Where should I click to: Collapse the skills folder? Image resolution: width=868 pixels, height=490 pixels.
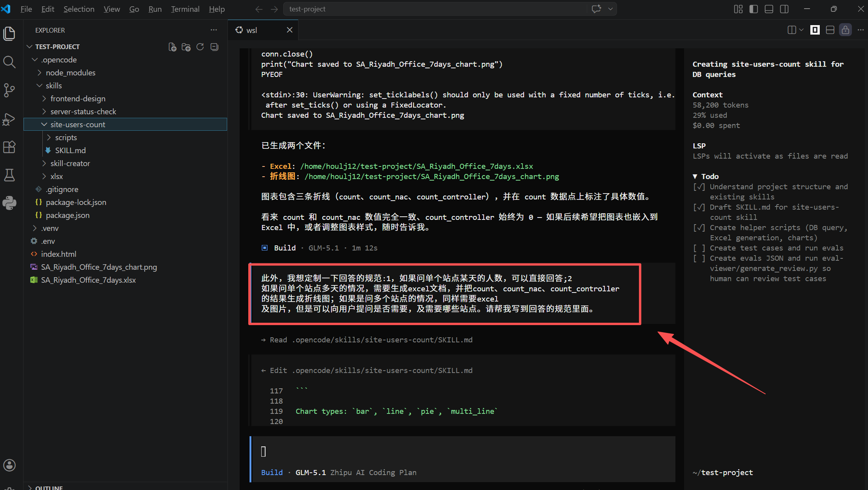click(40, 86)
